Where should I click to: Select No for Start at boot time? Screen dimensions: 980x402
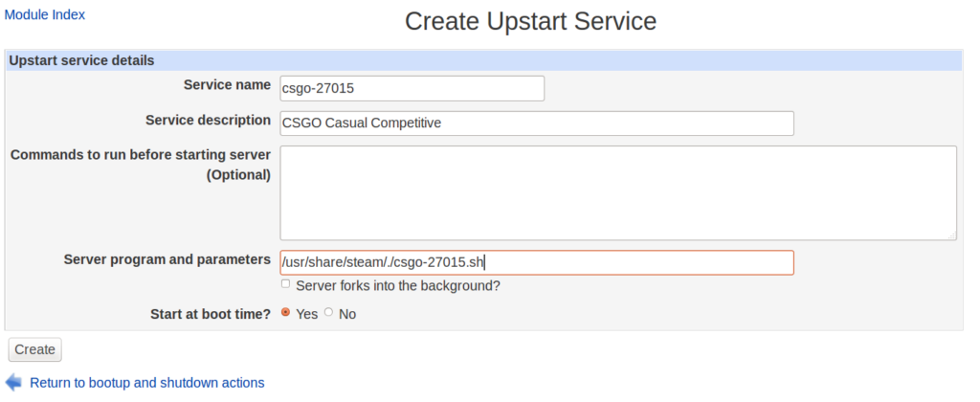click(329, 312)
